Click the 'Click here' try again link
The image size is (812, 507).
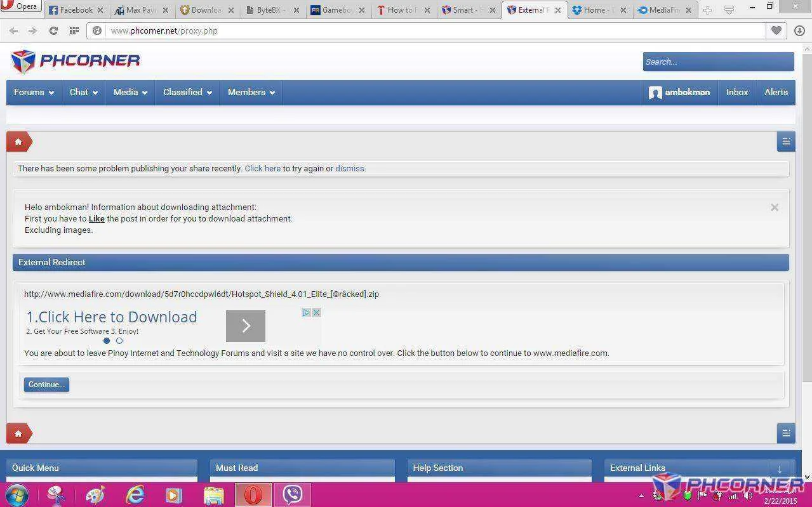click(262, 169)
